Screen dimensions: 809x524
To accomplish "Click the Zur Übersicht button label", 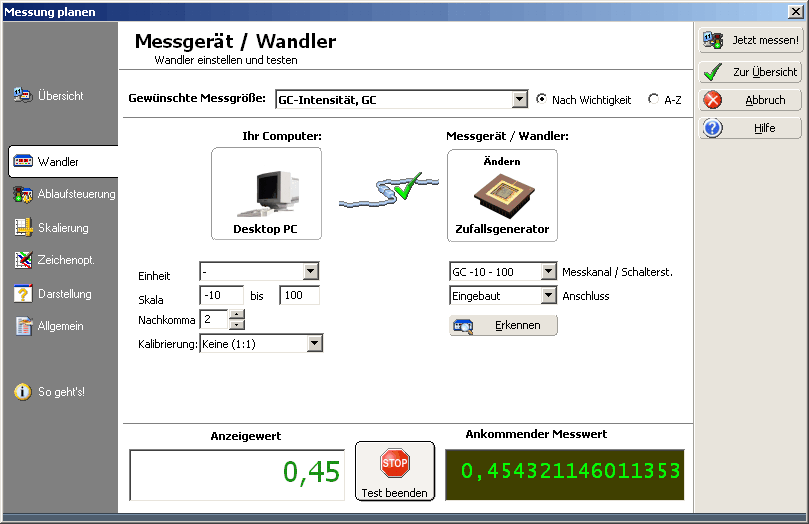I will coord(765,72).
